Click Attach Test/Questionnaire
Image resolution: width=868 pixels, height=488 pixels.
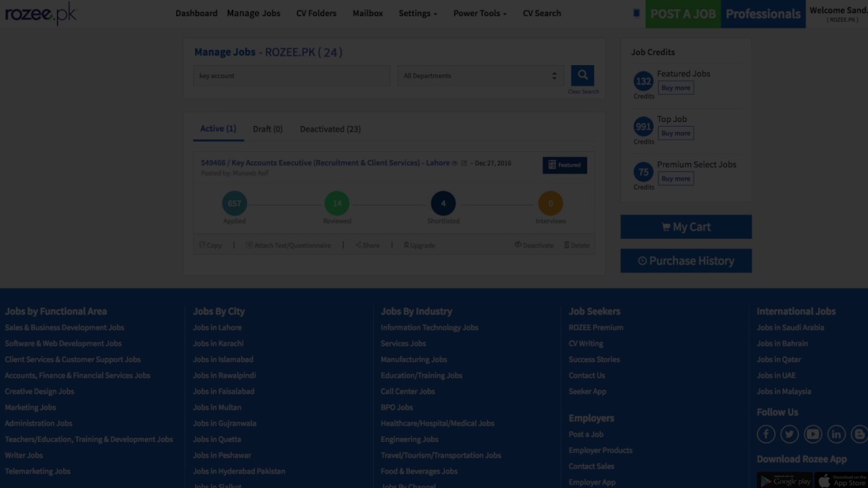[x=288, y=245]
